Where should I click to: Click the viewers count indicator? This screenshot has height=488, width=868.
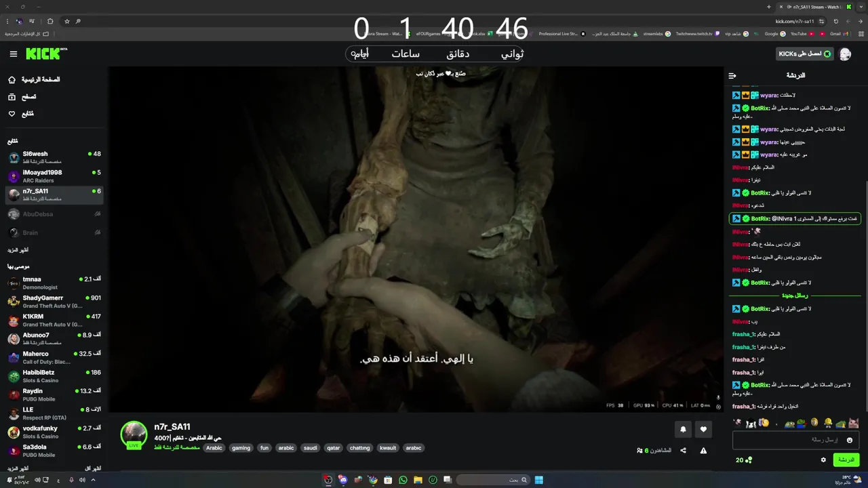pos(654,451)
